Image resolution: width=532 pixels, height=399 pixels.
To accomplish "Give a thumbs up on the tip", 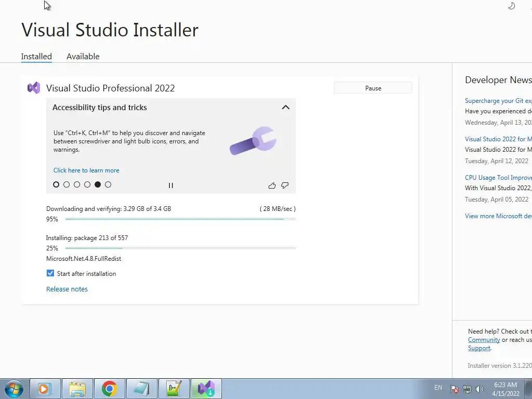I will 272,185.
